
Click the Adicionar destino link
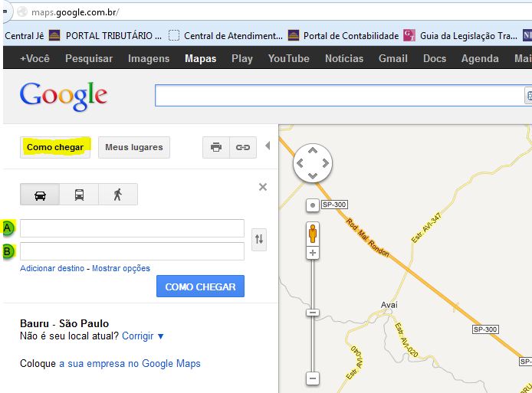tap(52, 268)
